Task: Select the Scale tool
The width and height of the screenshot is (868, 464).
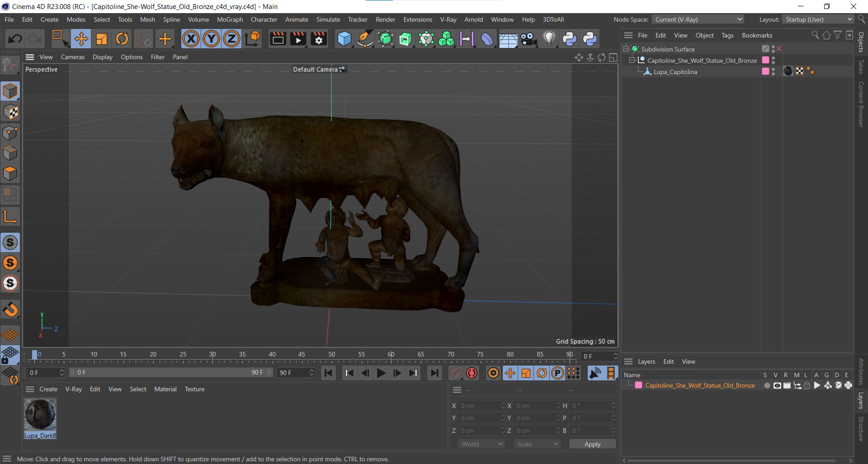Action: pos(102,39)
